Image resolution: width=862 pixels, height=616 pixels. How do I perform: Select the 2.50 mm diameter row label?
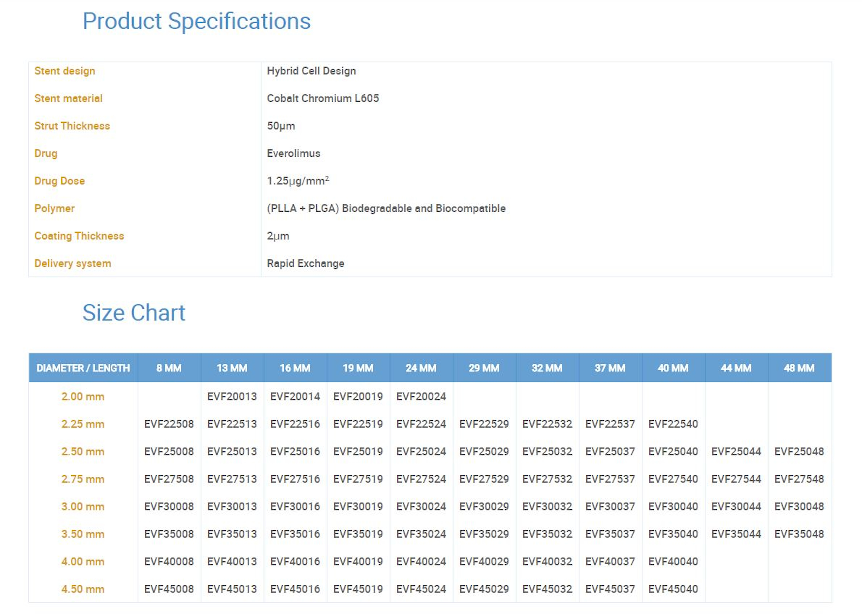(x=83, y=451)
